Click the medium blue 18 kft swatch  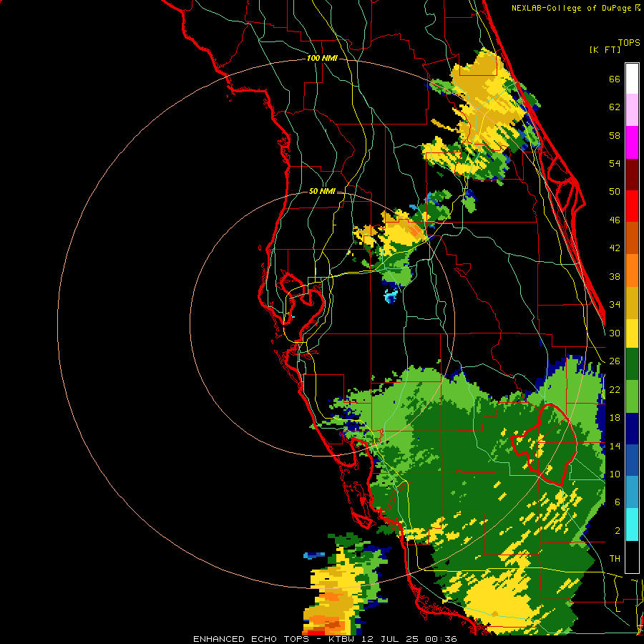click(x=632, y=460)
